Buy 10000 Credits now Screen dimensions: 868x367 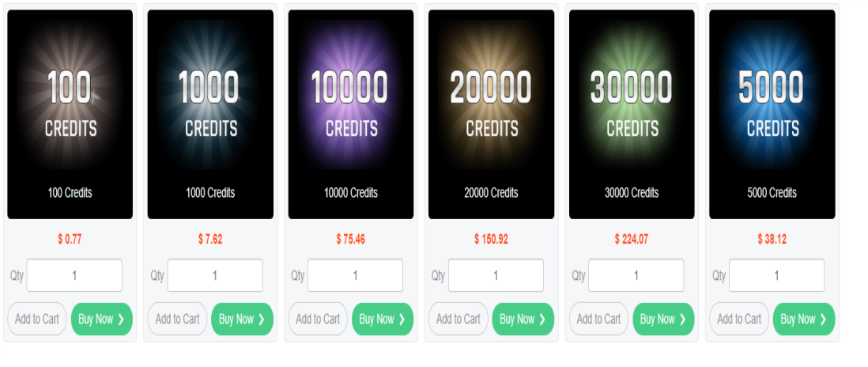click(383, 319)
